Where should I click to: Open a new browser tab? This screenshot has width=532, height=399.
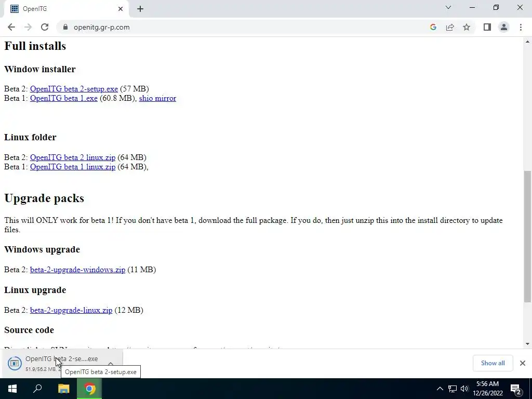tap(140, 9)
